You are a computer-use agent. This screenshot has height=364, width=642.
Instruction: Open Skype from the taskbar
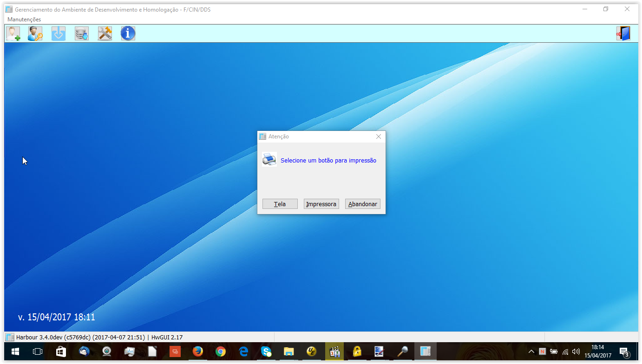pos(266,351)
